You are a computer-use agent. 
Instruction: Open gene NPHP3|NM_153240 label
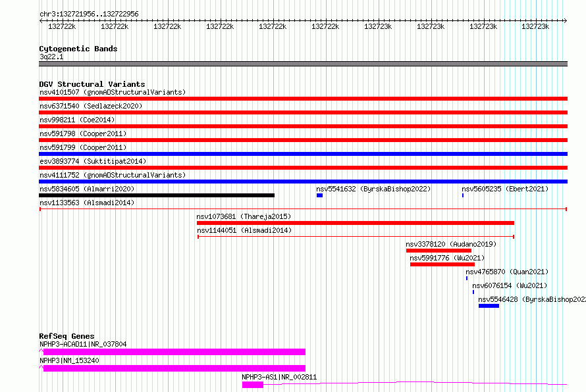click(x=69, y=360)
